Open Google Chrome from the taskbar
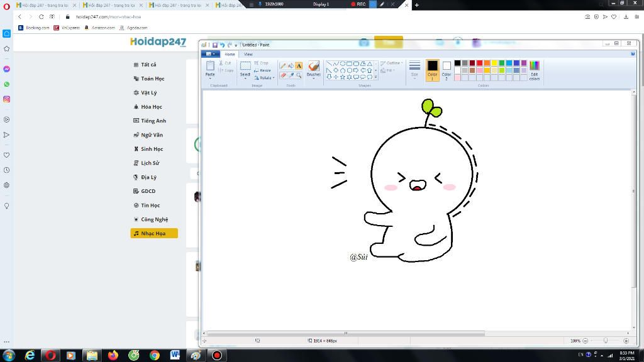 click(x=155, y=355)
